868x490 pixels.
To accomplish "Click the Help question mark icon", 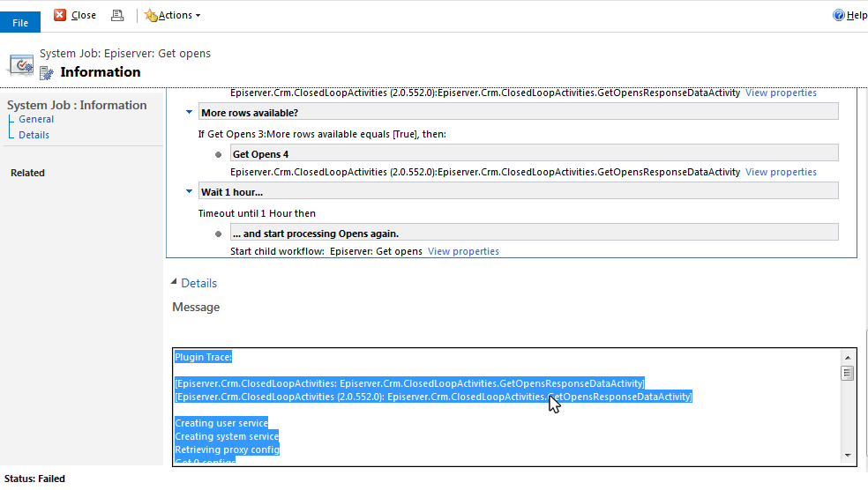I will coord(839,15).
